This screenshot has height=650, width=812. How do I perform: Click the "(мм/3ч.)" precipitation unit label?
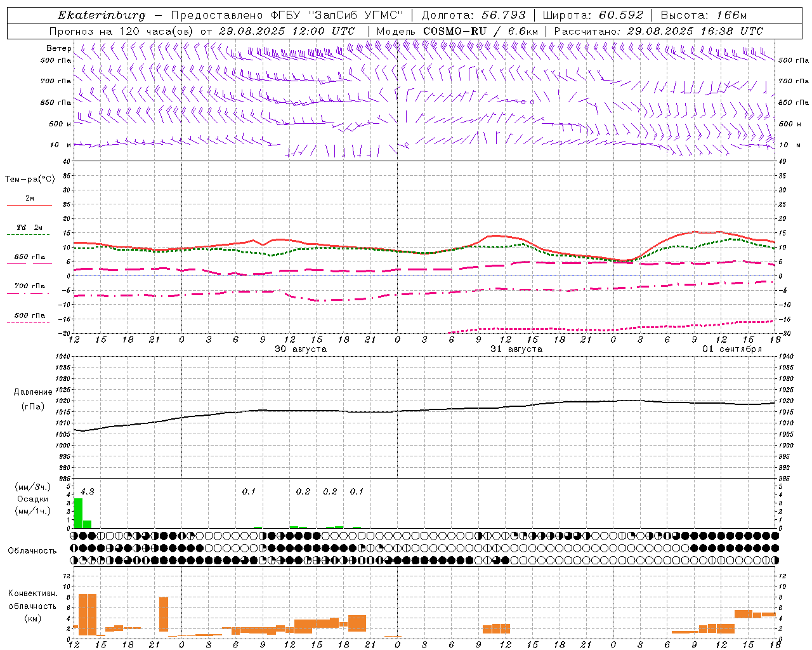point(33,487)
